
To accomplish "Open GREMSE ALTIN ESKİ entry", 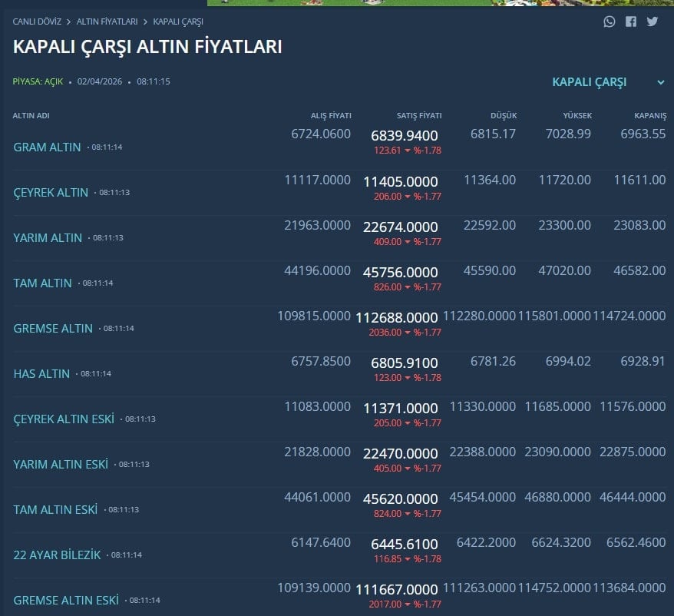I will click(x=66, y=600).
